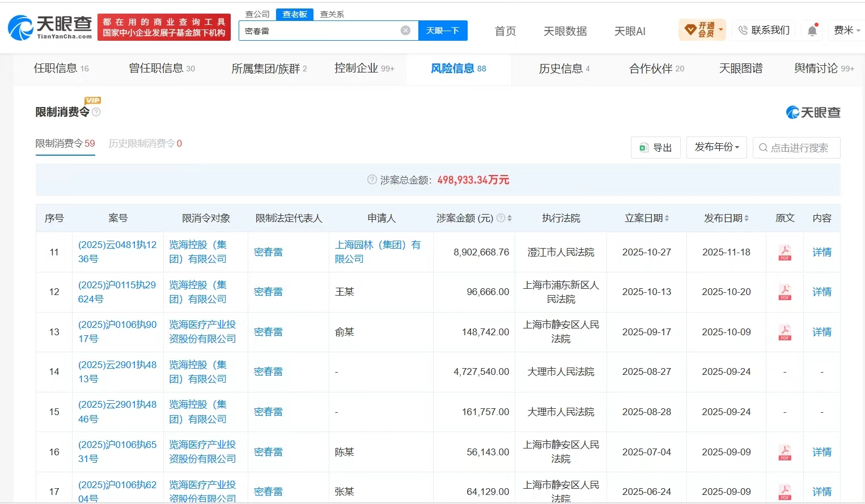Click 联系我们 button
The image size is (865, 504).
point(764,30)
